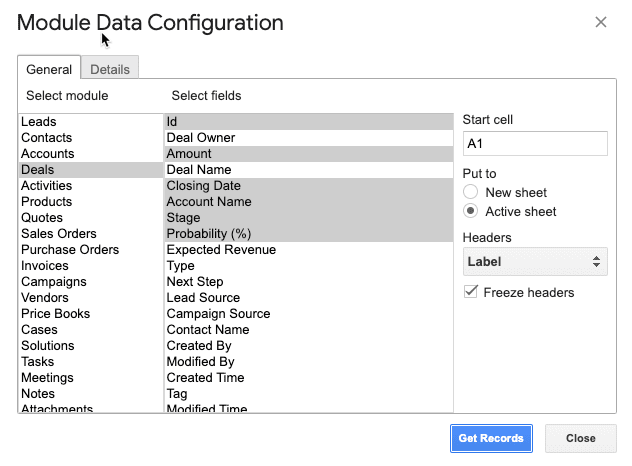This screenshot has width=632, height=466.
Task: Deselect the Probability (%) field
Action: [x=309, y=234]
